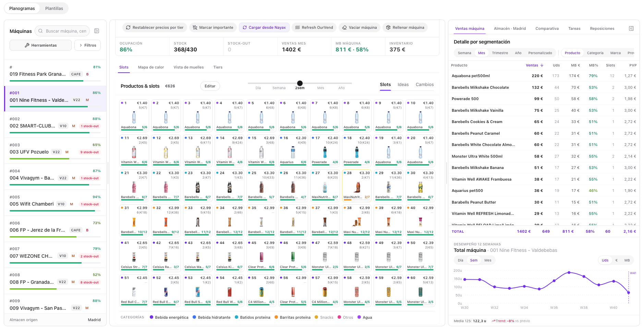
Task: Switch to the Plantillas tab
Action: [x=54, y=8]
